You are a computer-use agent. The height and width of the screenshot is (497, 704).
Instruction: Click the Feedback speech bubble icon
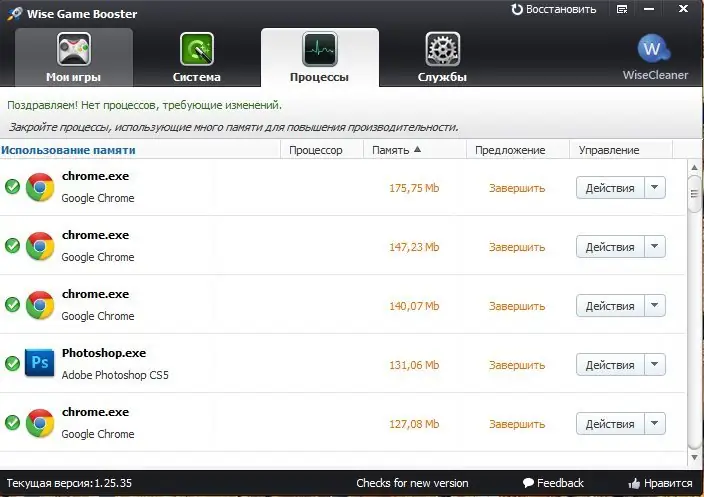(528, 484)
